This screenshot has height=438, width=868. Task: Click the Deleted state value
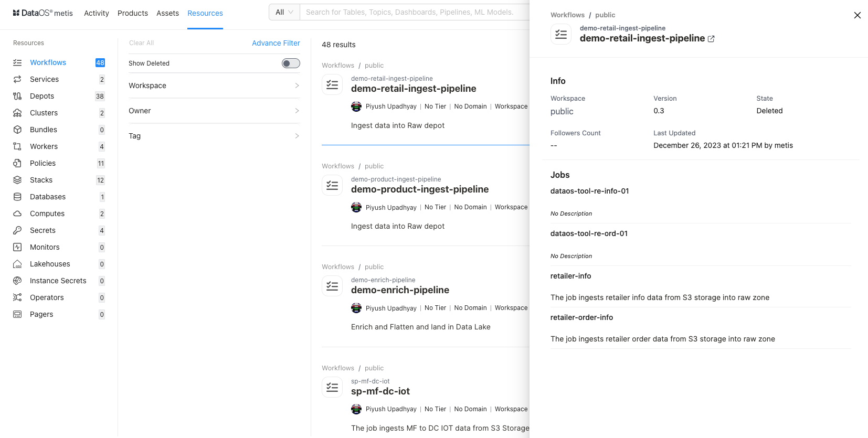coord(769,111)
